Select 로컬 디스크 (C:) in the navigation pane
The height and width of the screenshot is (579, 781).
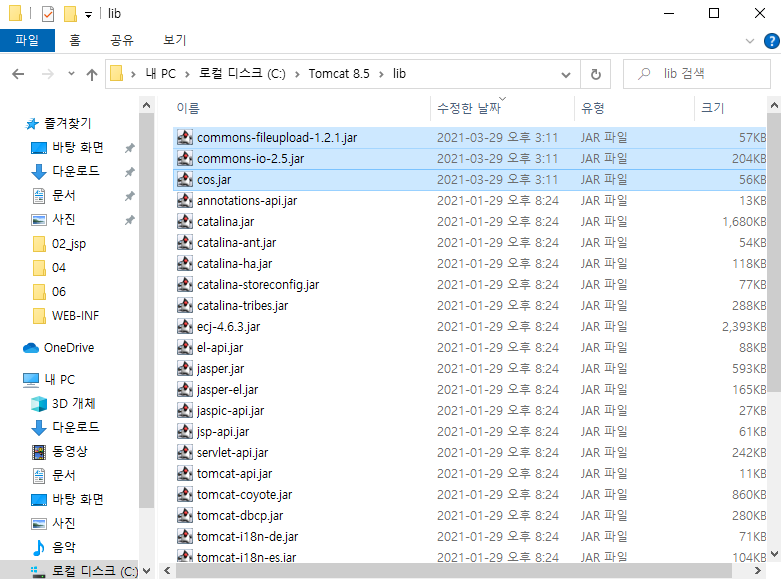tap(95, 571)
